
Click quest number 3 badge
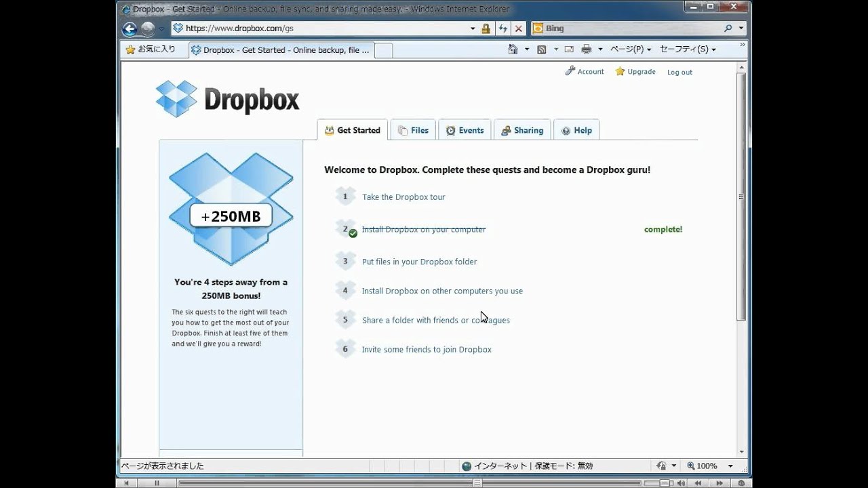pos(345,261)
